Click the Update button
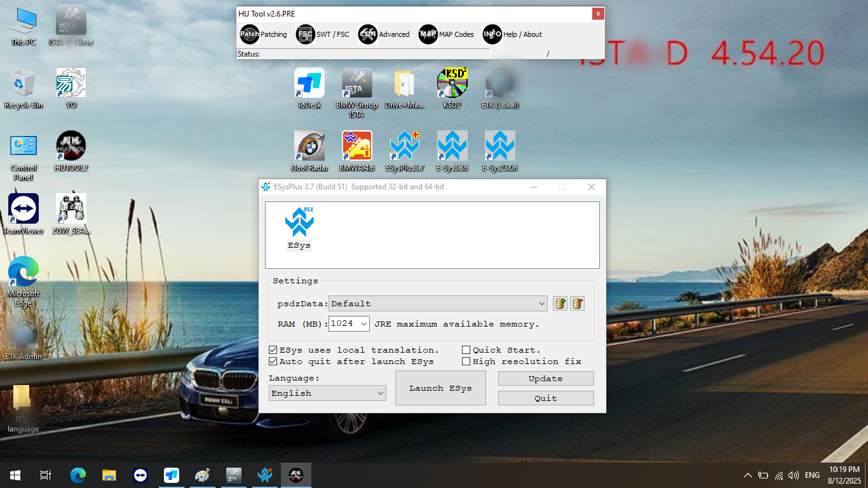Screen dimensions: 868x488 coord(545,379)
